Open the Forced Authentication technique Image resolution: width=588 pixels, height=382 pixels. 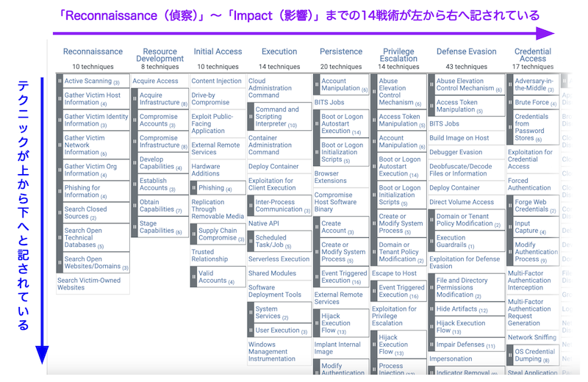pos(528,184)
